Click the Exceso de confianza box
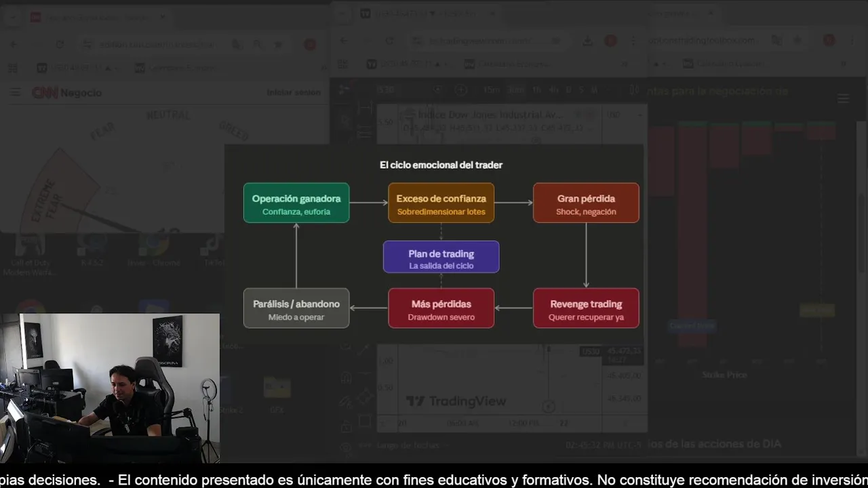868x488 pixels. click(441, 203)
